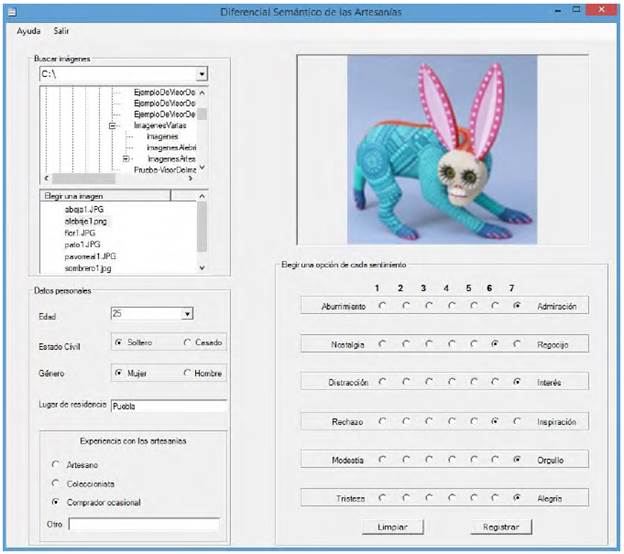The image size is (624, 554).
Task: Click the Otro text field
Action: pos(143,523)
